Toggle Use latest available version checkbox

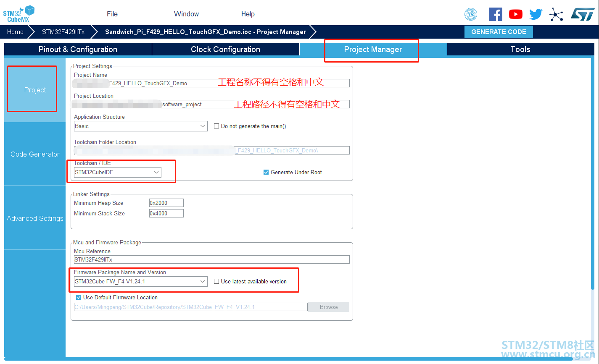pyautogui.click(x=216, y=281)
